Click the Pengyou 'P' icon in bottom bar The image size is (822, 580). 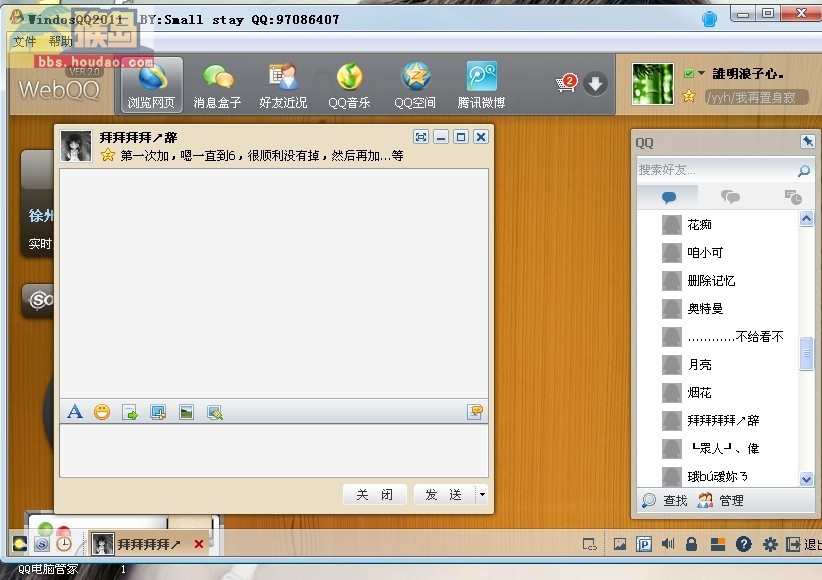(x=644, y=544)
